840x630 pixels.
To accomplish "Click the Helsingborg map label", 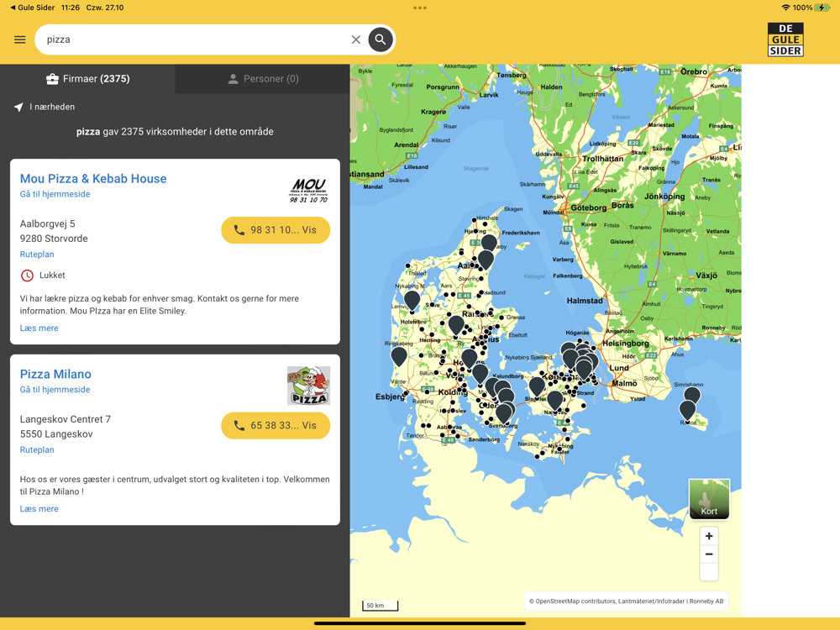I will [625, 343].
